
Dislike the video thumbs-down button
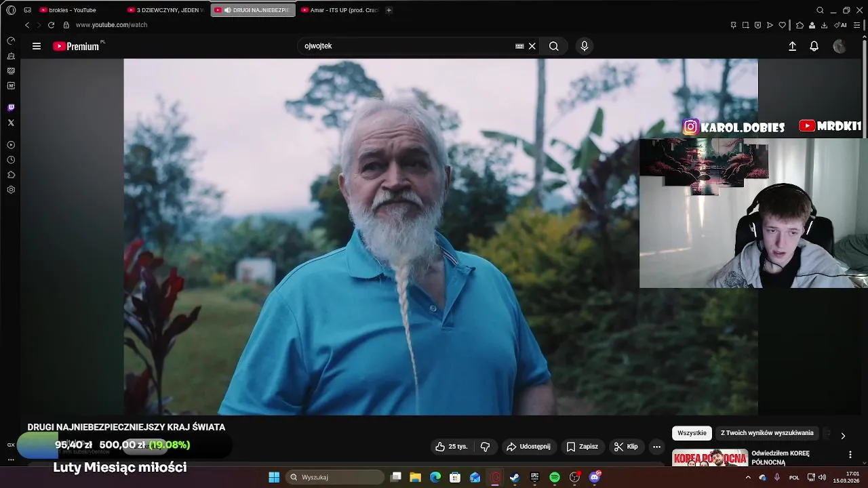point(485,447)
